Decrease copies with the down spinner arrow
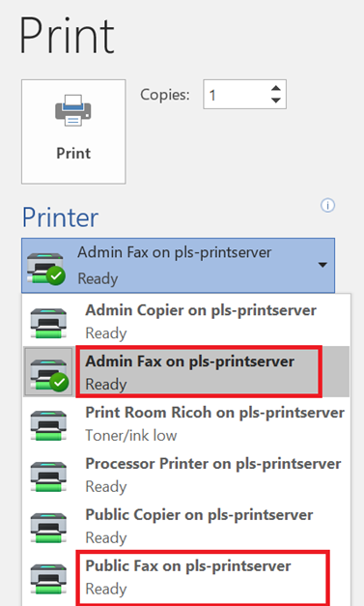This screenshot has height=606, width=364. click(275, 101)
